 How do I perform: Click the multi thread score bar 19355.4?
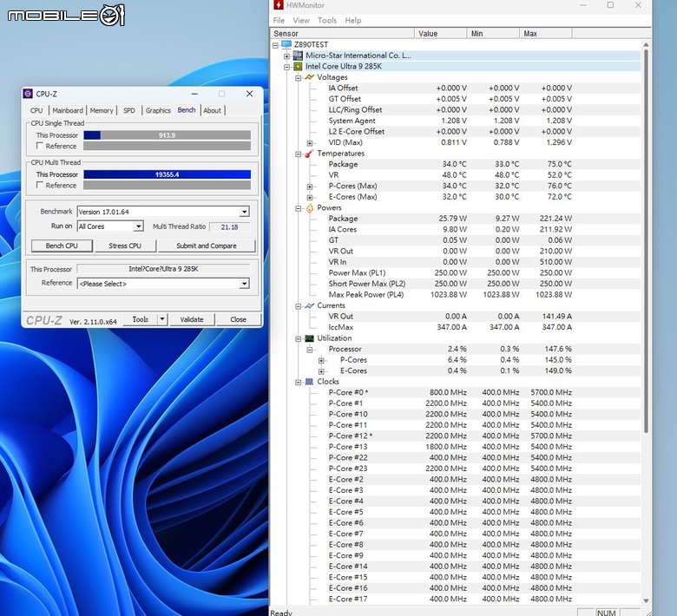pyautogui.click(x=168, y=174)
